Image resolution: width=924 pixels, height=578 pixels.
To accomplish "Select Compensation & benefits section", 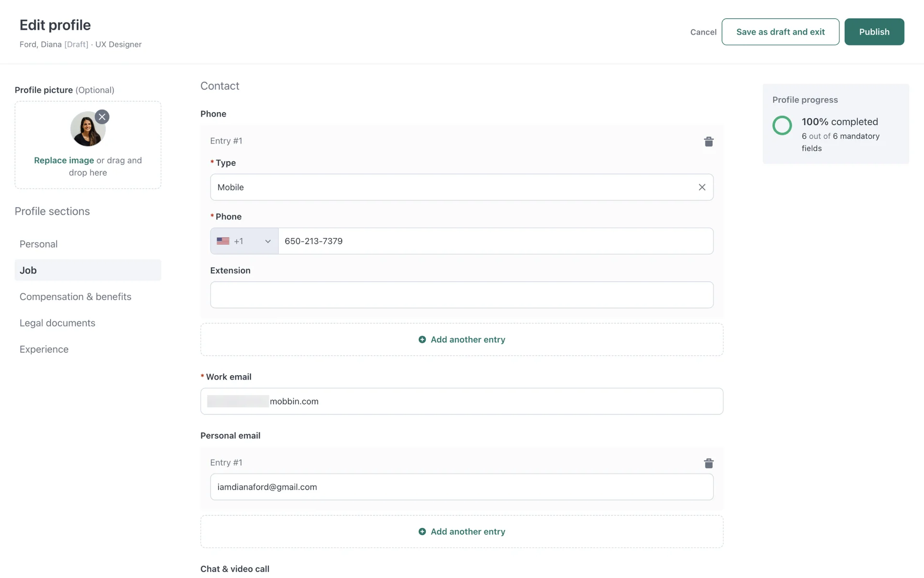I will tap(76, 297).
